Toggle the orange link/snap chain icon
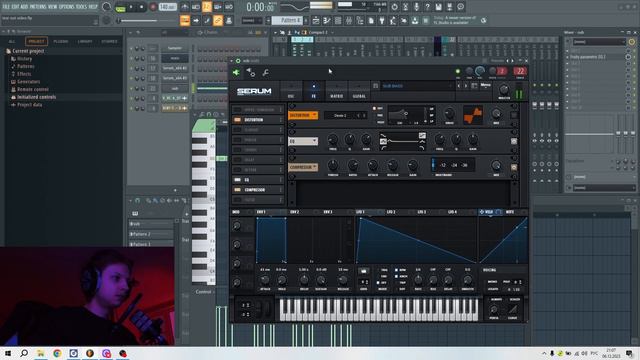640x360 pixels. 218,20
